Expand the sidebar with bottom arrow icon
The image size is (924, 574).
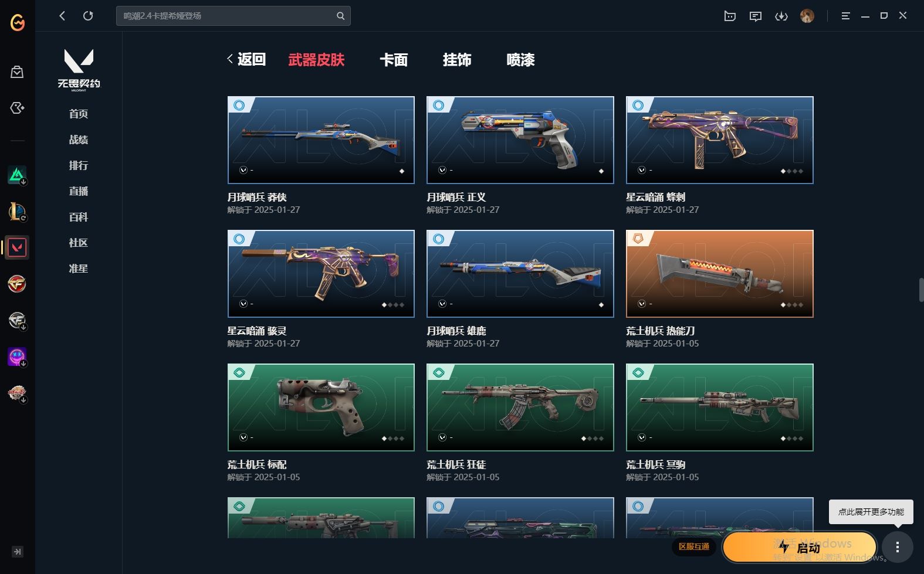(x=17, y=552)
